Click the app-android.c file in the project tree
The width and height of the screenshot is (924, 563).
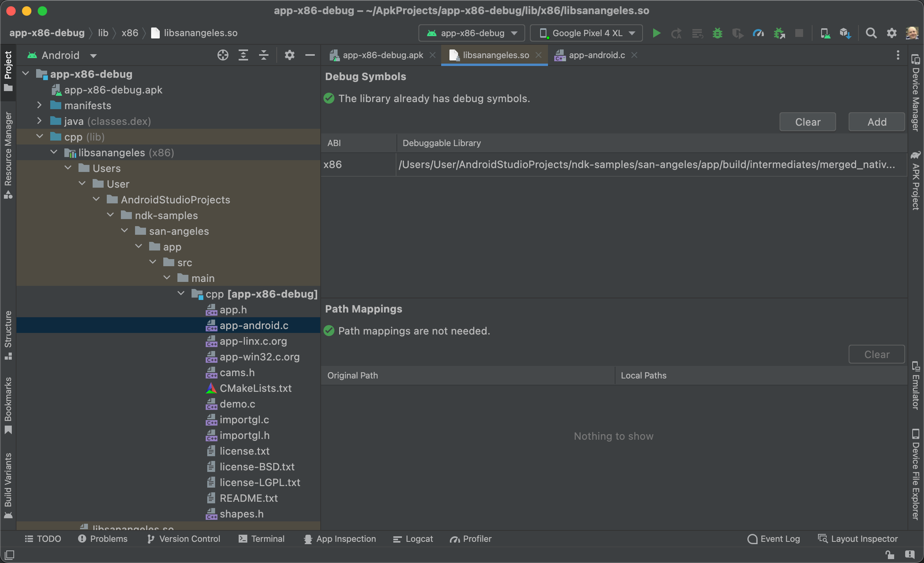click(x=254, y=325)
